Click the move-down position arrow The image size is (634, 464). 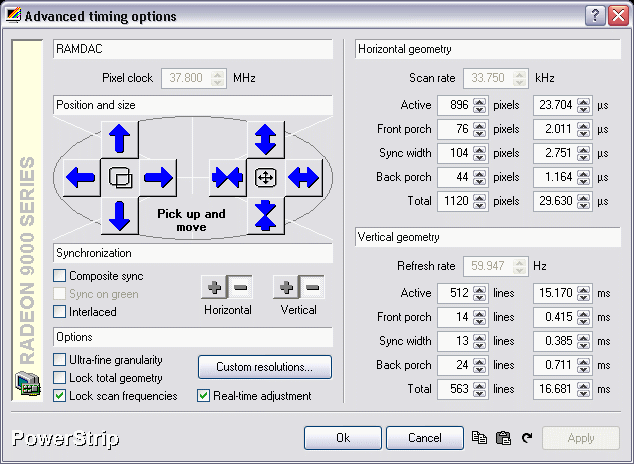pyautogui.click(x=119, y=216)
